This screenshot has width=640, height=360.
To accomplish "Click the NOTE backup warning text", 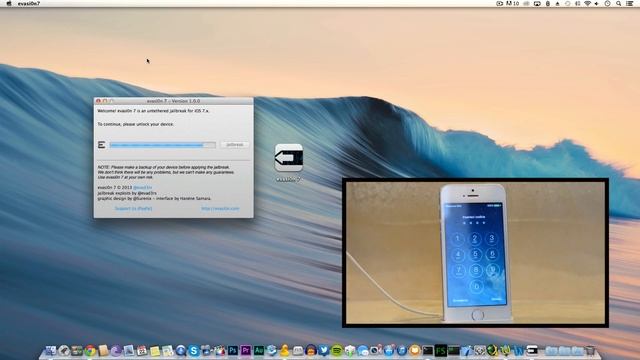I will tap(166, 172).
